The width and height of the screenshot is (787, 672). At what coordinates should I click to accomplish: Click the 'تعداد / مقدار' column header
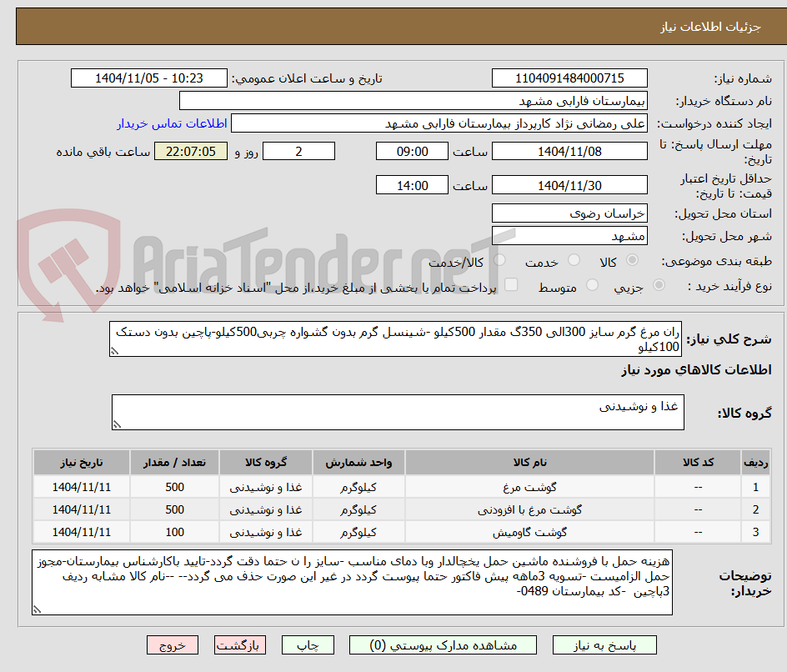[x=175, y=462]
